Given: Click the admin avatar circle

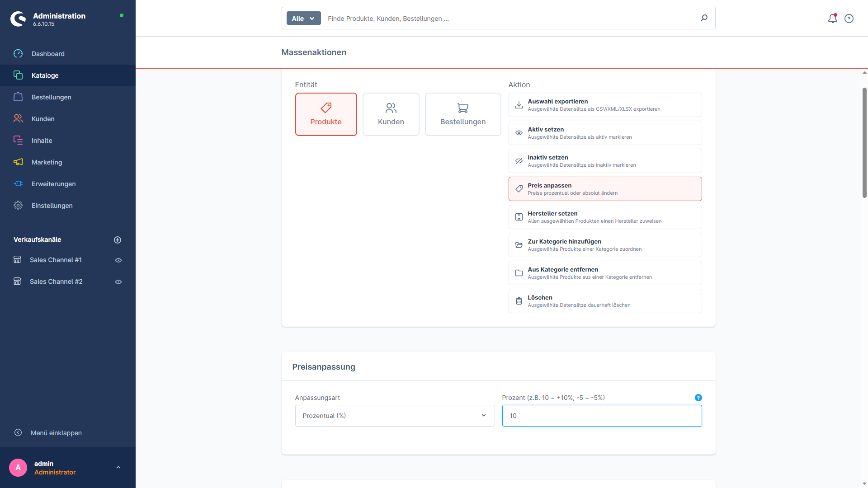Looking at the screenshot, I should point(18,468).
